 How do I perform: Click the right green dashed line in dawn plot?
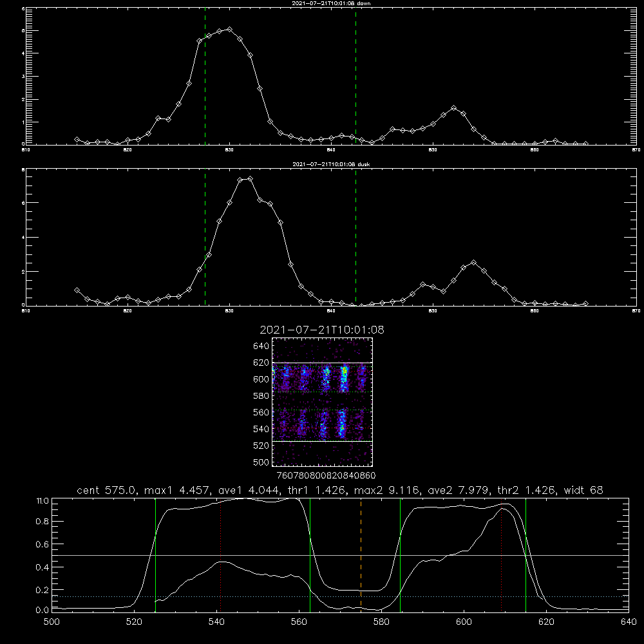click(355, 76)
